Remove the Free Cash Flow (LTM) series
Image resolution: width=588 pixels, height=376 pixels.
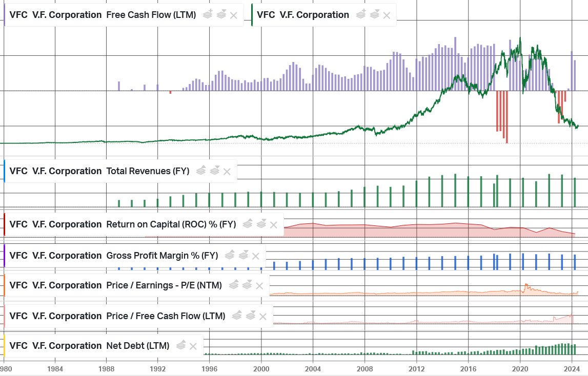coord(234,15)
